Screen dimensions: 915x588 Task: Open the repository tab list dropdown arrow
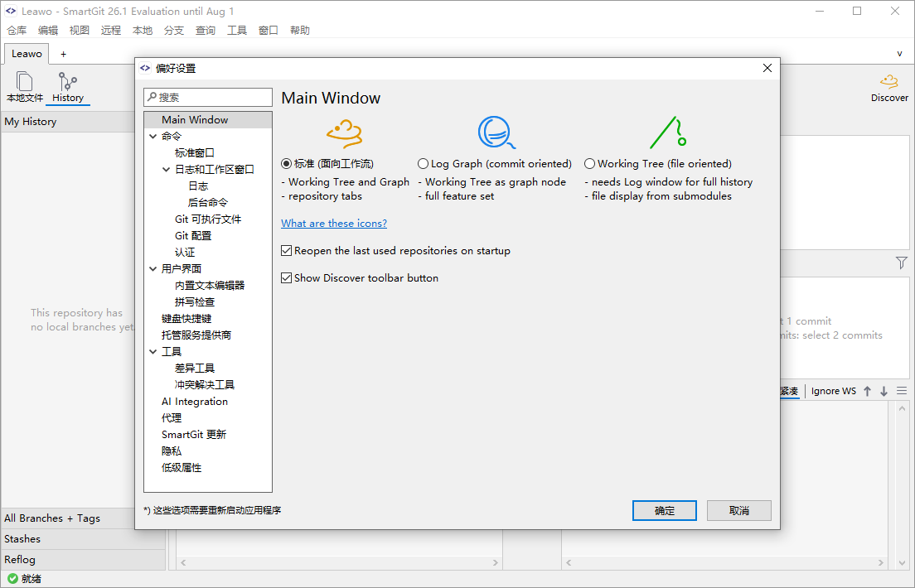[x=899, y=54]
